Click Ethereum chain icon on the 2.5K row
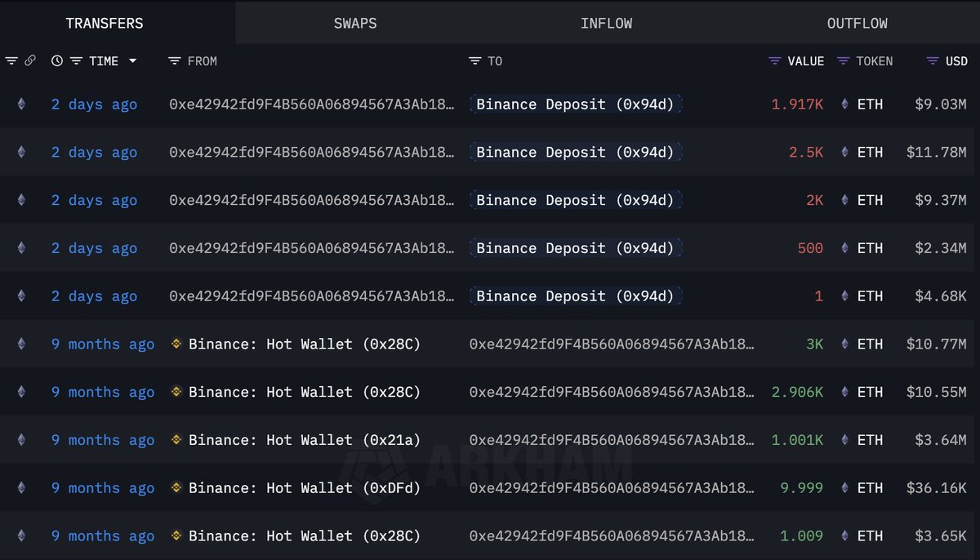Screen dimensions: 980x560 21,152
